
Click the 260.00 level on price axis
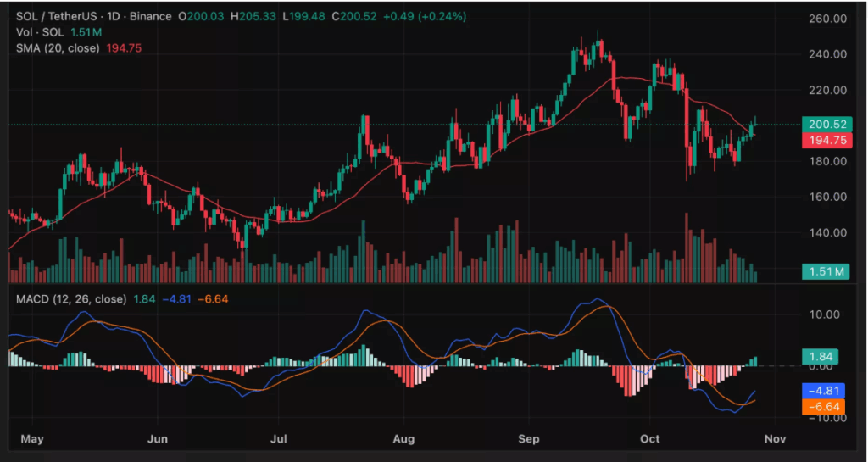(827, 19)
